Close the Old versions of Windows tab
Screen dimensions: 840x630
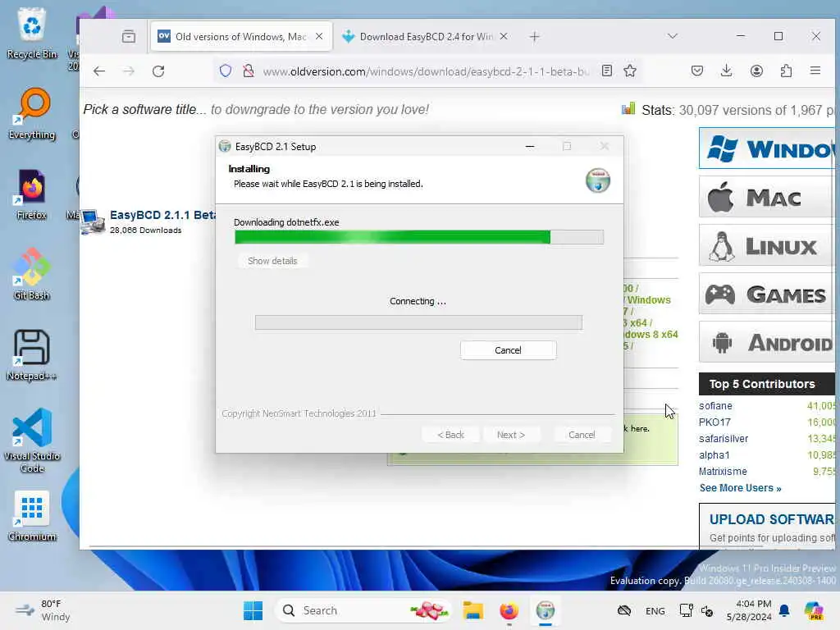click(x=319, y=36)
